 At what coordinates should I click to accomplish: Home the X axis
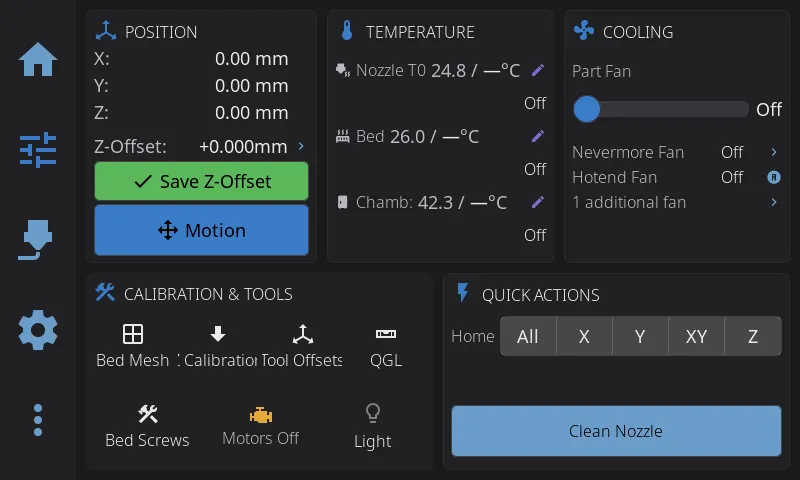[x=584, y=336]
